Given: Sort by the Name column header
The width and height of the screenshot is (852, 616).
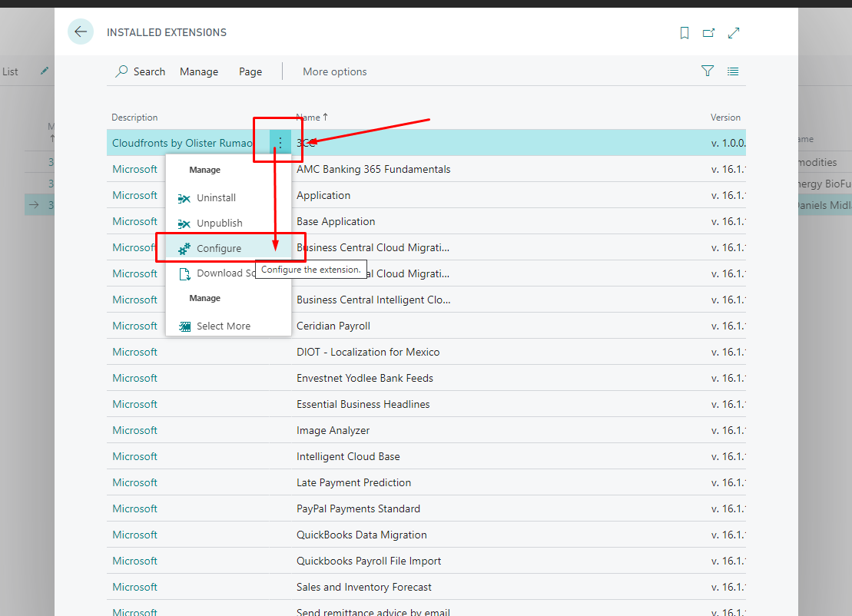Looking at the screenshot, I should 312,118.
